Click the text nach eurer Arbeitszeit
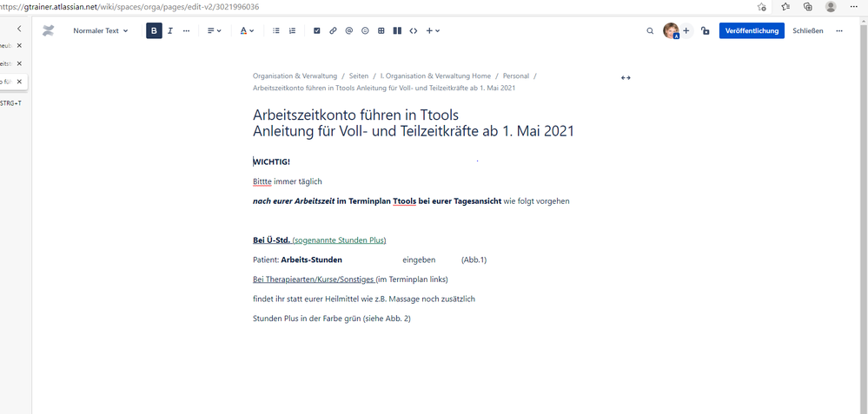Viewport: 868px width, 414px height. (x=294, y=201)
